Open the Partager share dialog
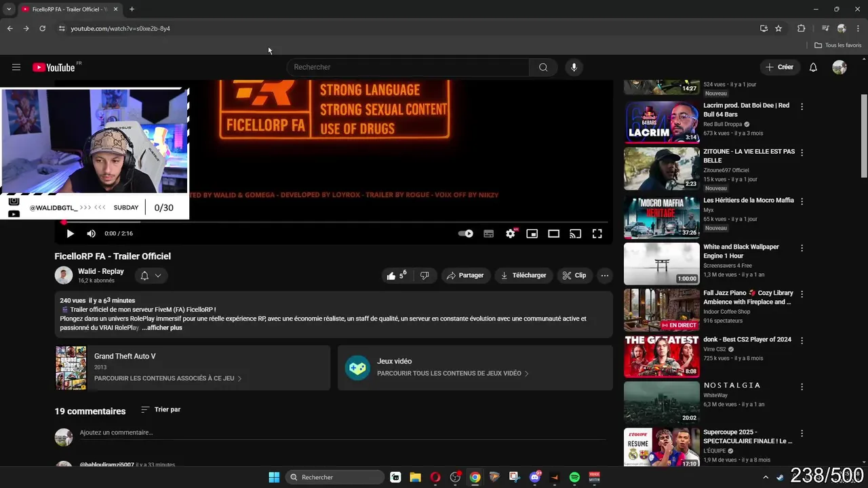 click(465, 275)
